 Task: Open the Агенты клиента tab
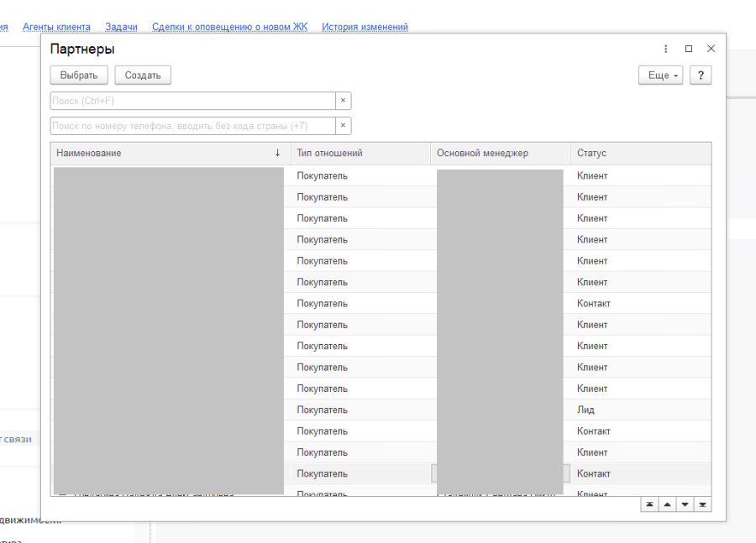point(56,27)
